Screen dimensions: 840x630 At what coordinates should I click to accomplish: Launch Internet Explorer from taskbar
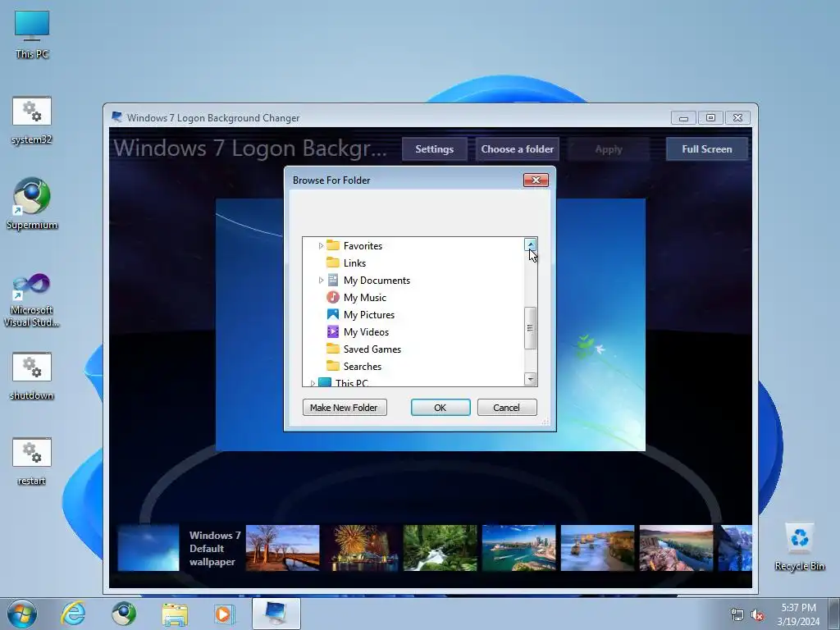[x=73, y=614]
